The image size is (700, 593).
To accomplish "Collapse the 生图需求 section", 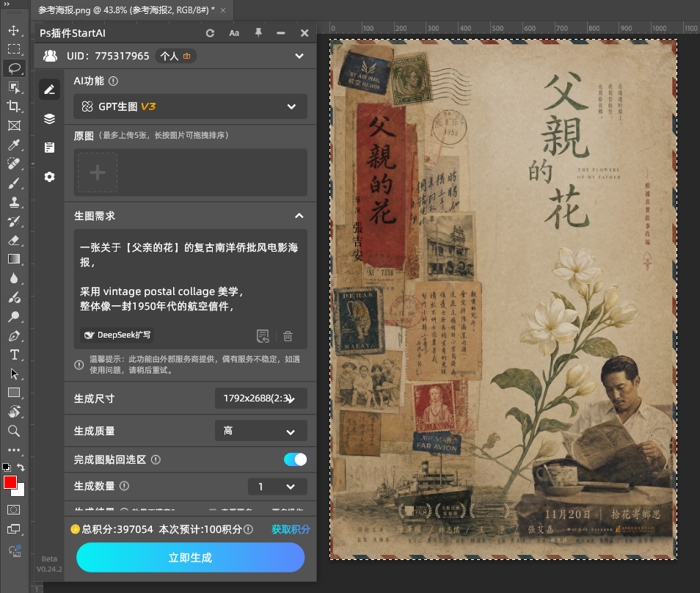I will (299, 216).
